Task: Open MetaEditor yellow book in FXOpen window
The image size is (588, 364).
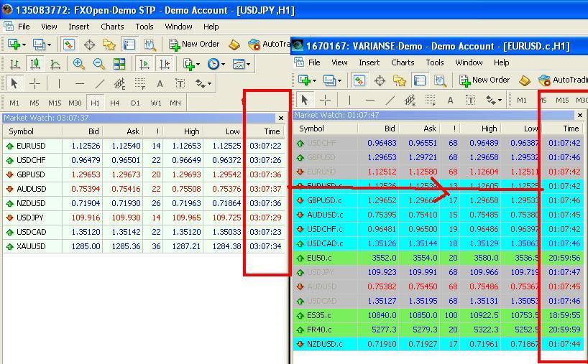Action: click(x=234, y=45)
